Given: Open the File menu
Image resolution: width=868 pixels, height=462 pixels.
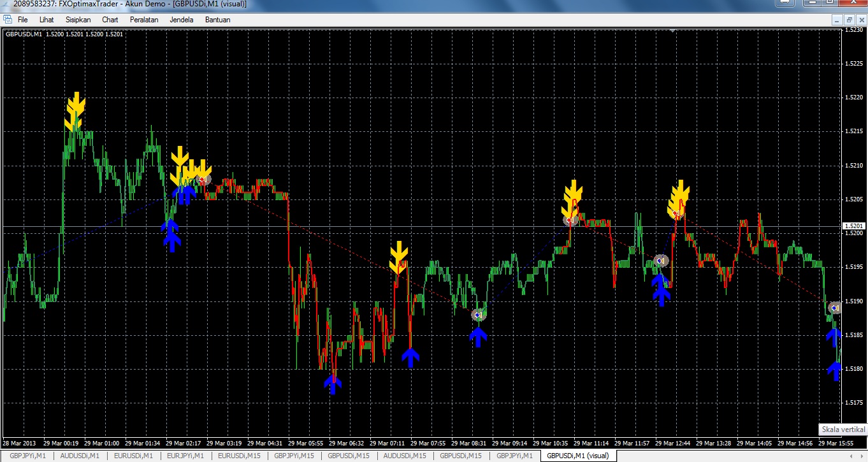Looking at the screenshot, I should (x=23, y=20).
